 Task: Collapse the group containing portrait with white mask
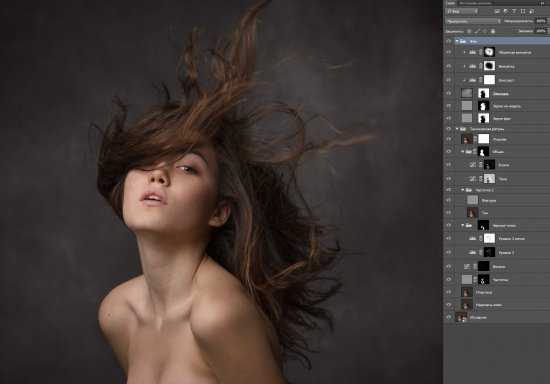click(x=457, y=129)
